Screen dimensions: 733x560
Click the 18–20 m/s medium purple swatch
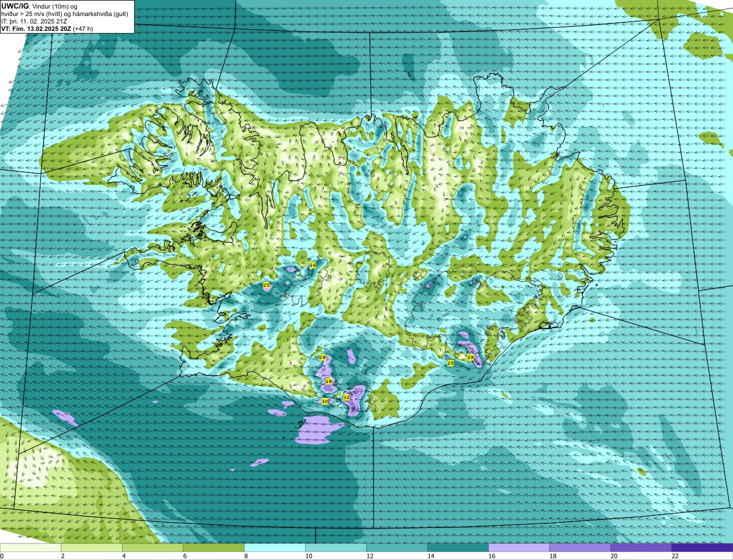click(580, 547)
